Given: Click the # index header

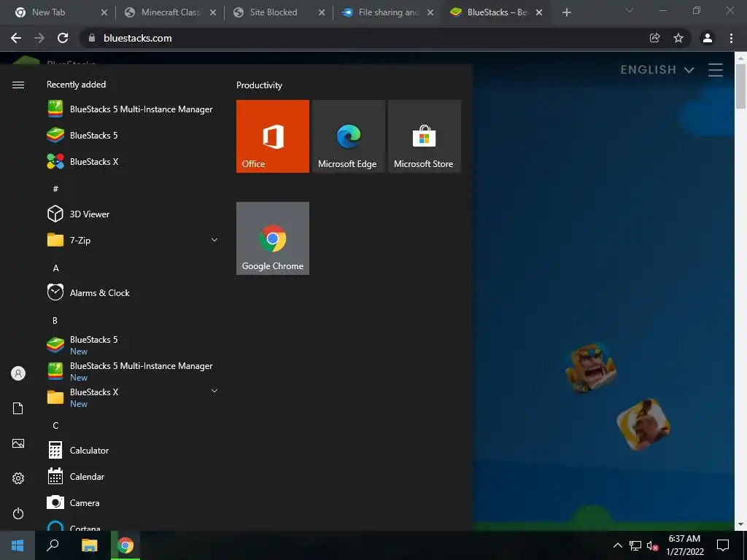Looking at the screenshot, I should [x=55, y=189].
